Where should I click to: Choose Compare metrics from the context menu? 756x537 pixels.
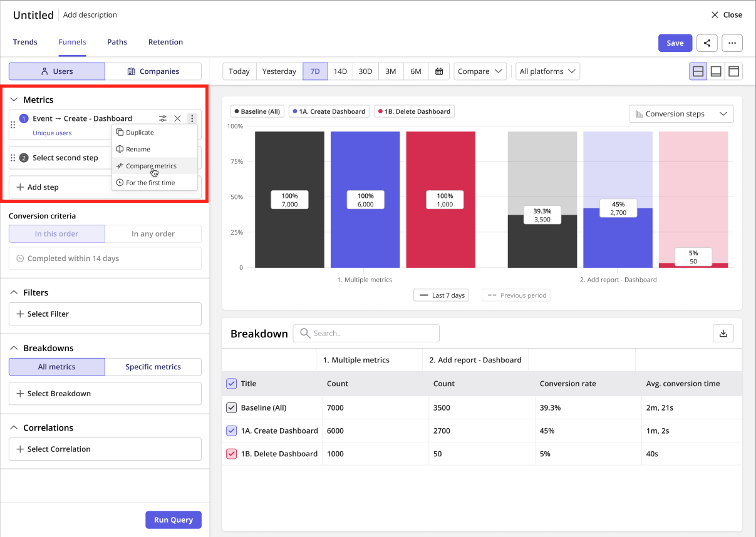[155, 166]
